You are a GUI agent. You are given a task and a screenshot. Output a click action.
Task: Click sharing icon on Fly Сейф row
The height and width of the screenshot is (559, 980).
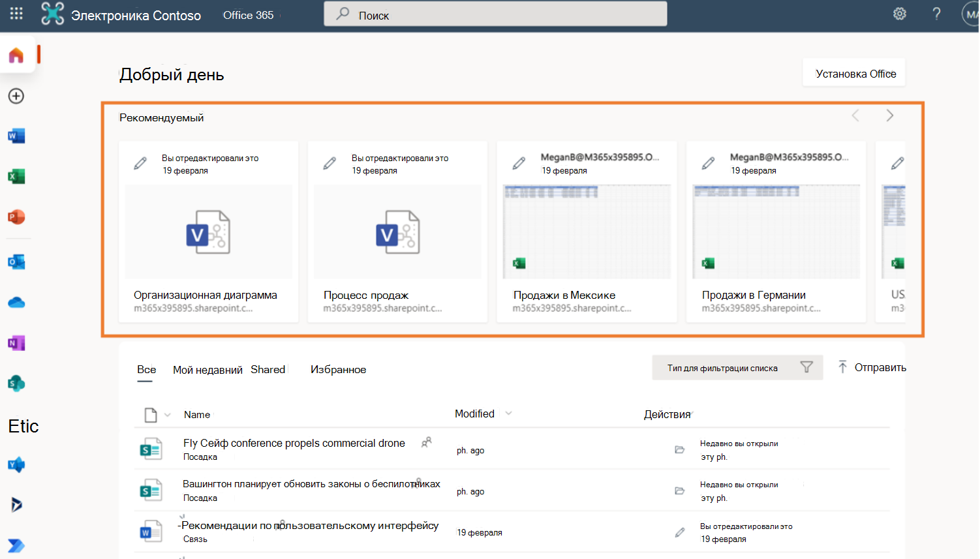click(x=426, y=442)
